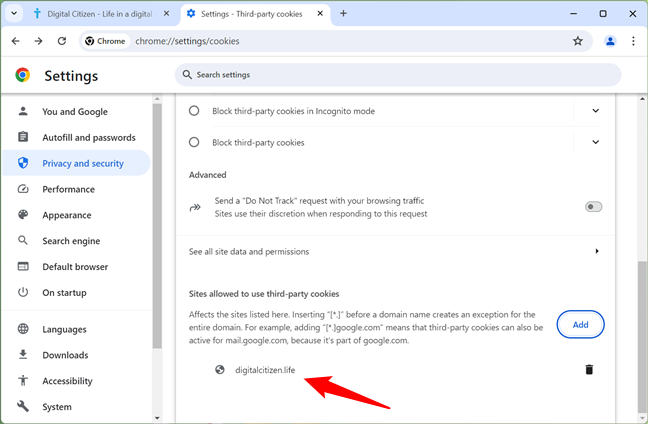
Task: Click the power icon beside On startup
Action: click(23, 292)
